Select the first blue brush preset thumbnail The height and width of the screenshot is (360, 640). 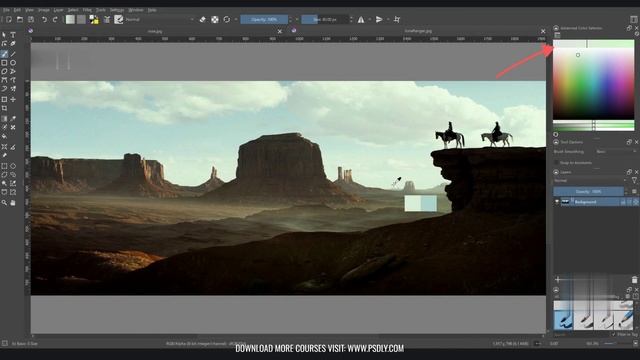tap(563, 320)
